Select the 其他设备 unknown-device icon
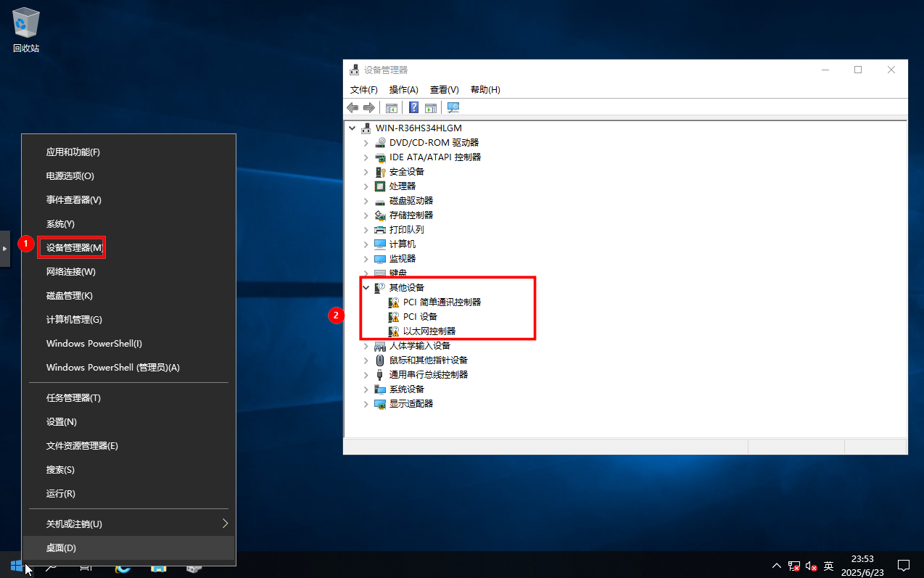Viewport: 924px width, 578px height. click(x=380, y=288)
